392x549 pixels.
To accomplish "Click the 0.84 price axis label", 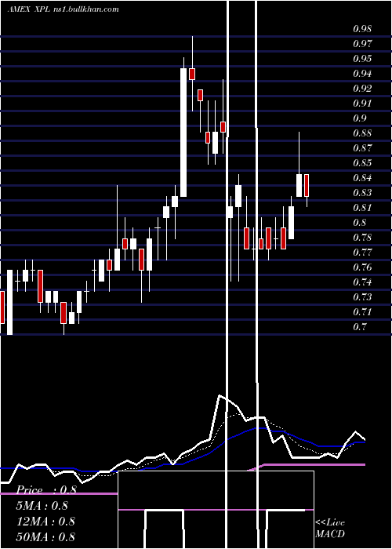I will pos(362,177).
